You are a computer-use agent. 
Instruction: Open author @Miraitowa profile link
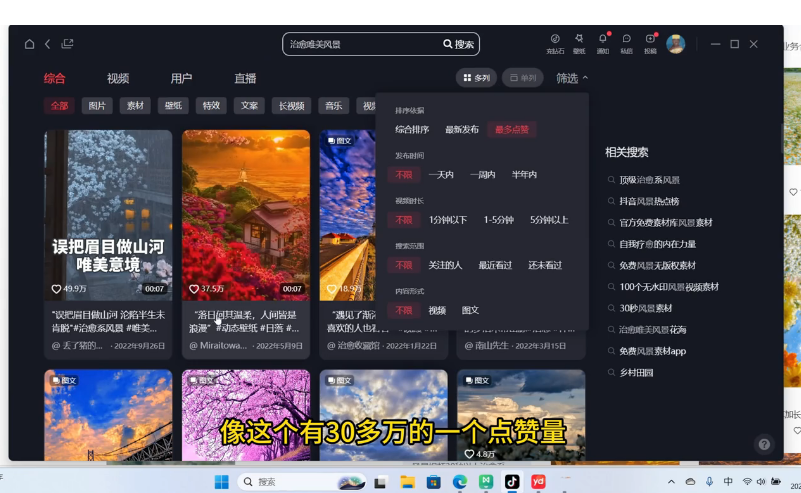coord(219,346)
